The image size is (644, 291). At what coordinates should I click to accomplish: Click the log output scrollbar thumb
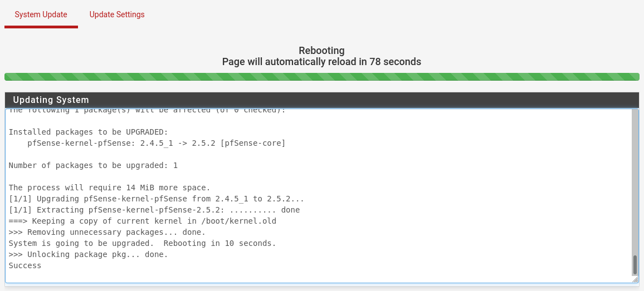click(x=635, y=265)
